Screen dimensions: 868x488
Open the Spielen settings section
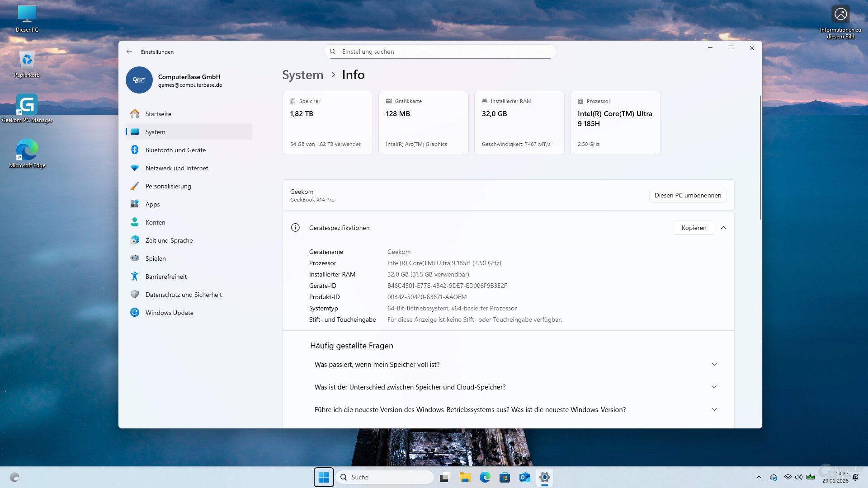[x=155, y=258]
